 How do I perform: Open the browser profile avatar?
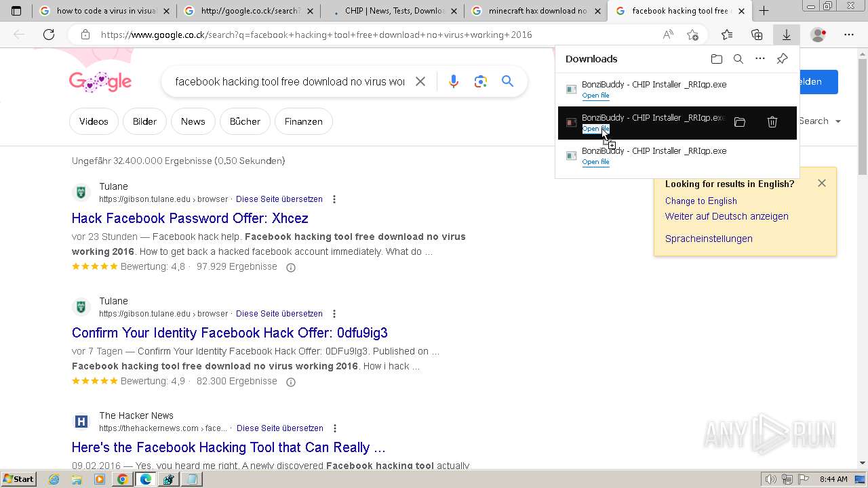(818, 35)
